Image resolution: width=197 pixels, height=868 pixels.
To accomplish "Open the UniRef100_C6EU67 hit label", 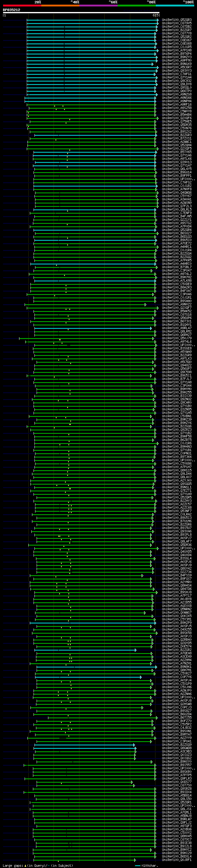I will click(177, 40).
